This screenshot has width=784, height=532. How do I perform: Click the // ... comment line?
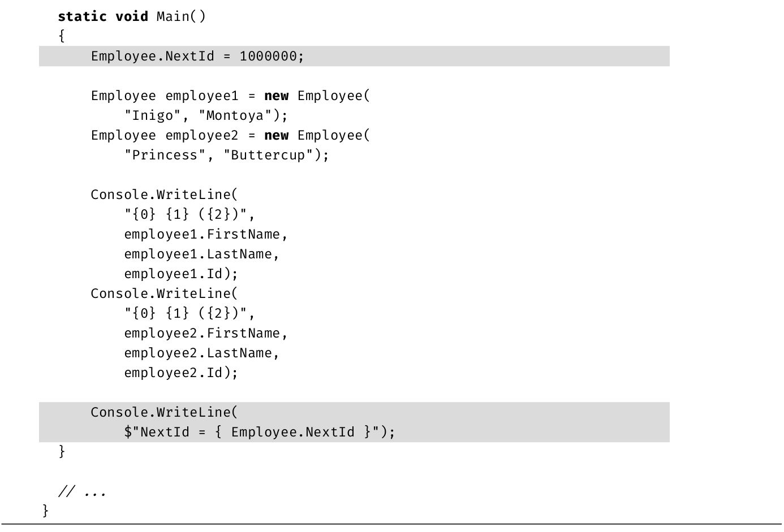point(82,492)
